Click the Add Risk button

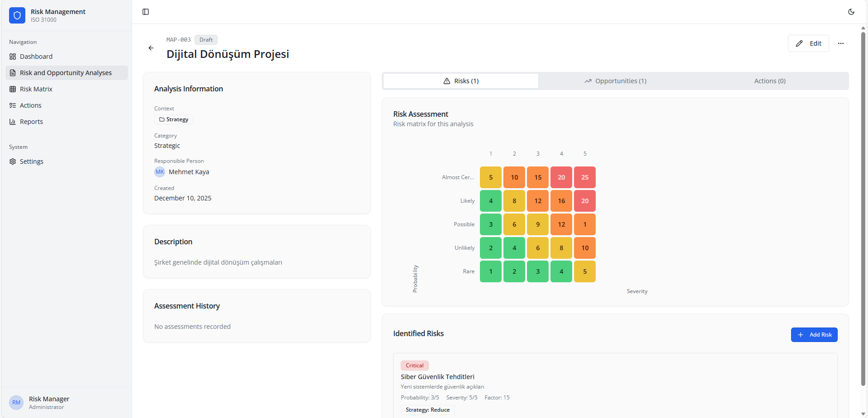pyautogui.click(x=814, y=335)
